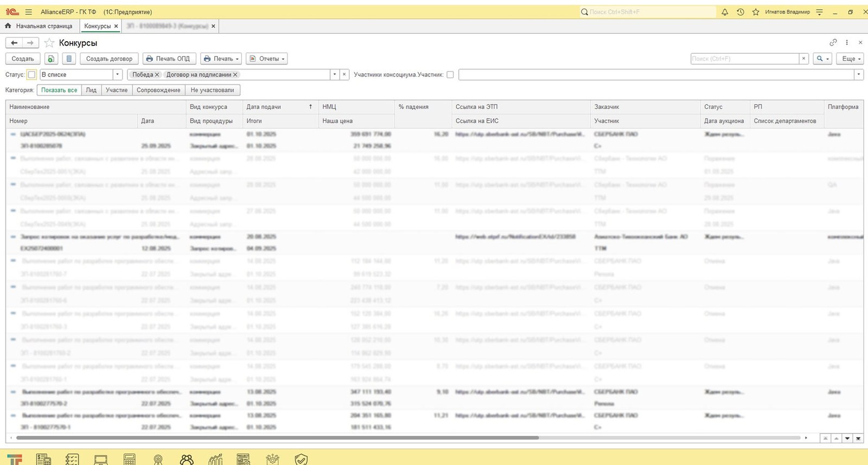The image size is (868, 465).
Task: Click the Участник filter input field
Action: click(x=656, y=75)
